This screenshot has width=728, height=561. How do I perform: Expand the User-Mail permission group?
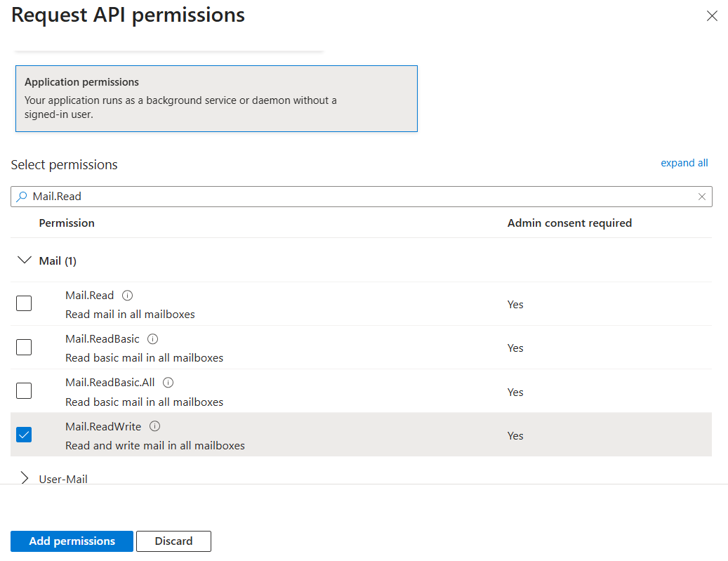click(25, 478)
